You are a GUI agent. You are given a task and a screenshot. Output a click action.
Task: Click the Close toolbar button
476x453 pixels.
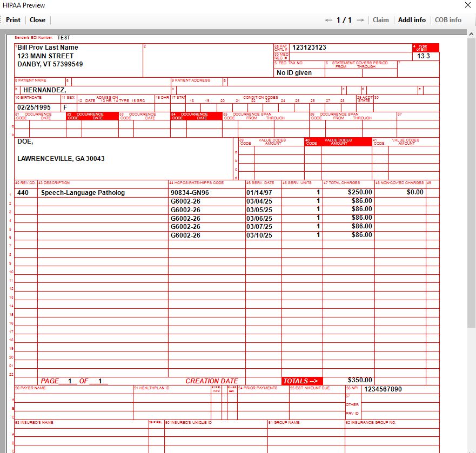(x=37, y=20)
